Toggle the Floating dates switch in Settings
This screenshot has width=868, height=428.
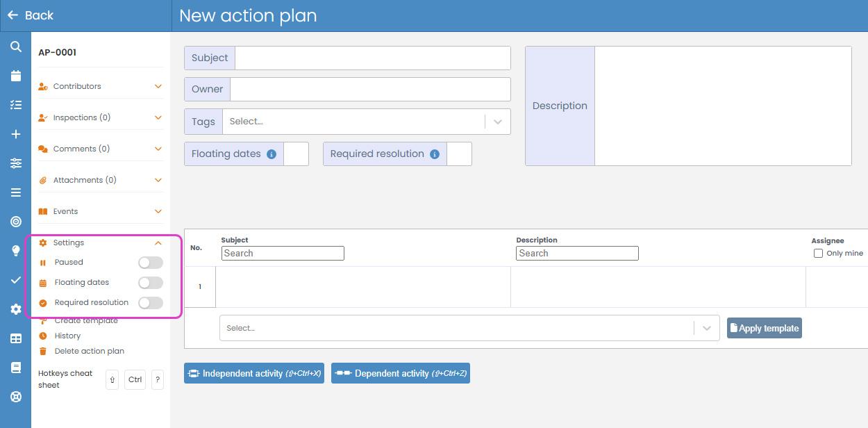pyautogui.click(x=150, y=283)
